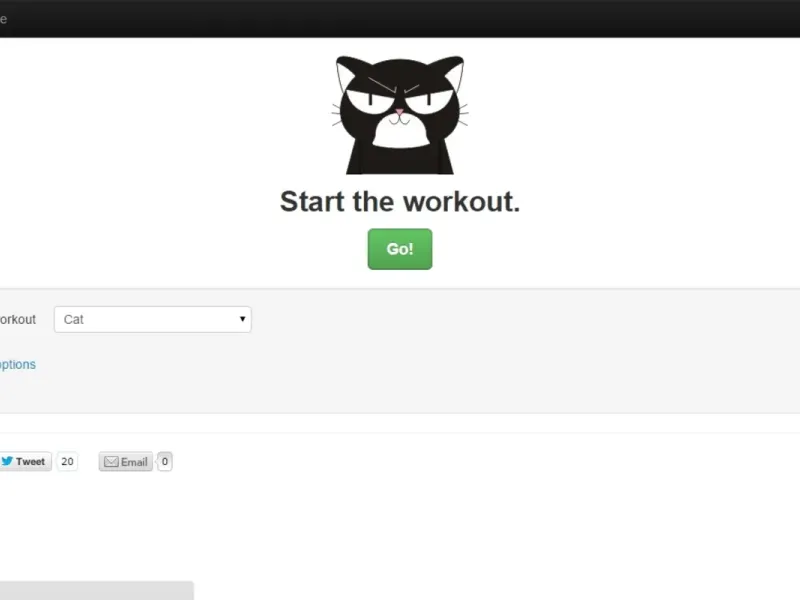Image resolution: width=800 pixels, height=600 pixels.
Task: Start workout with the green Go! button
Action: coord(400,249)
